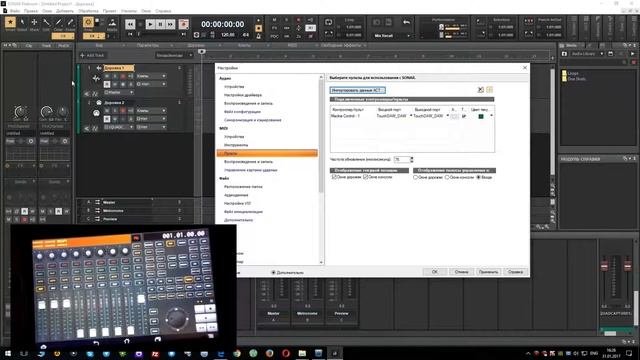Open the browser folder icon beside Audio Library
The image size is (640, 360).
click(x=564, y=54)
